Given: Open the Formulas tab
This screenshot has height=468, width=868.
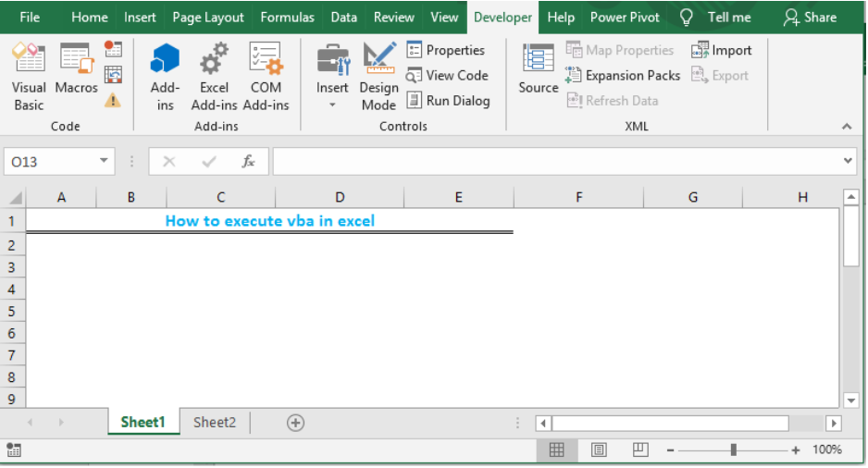Looking at the screenshot, I should point(287,18).
